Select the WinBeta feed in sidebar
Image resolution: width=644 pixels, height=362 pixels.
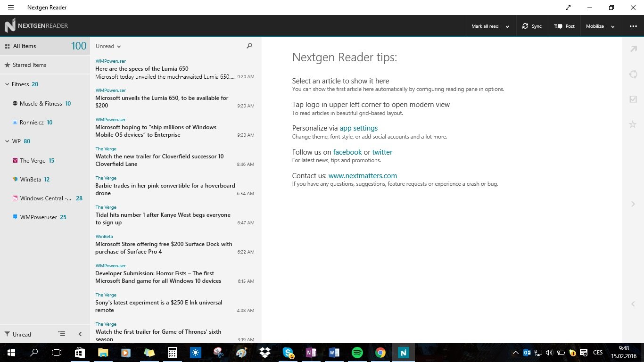click(45, 179)
